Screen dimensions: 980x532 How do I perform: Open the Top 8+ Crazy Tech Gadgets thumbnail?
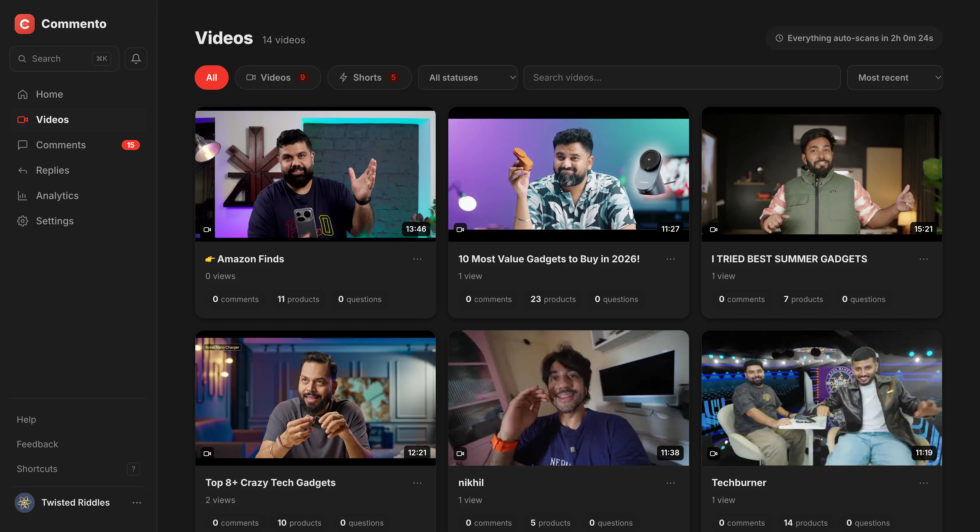pos(315,398)
